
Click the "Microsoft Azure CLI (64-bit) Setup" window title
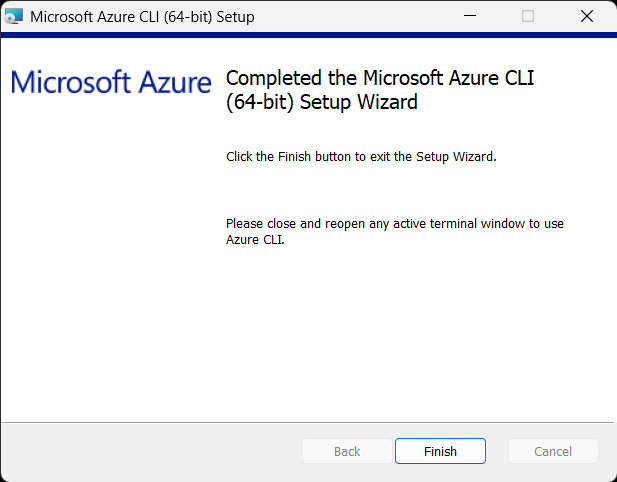142,17
